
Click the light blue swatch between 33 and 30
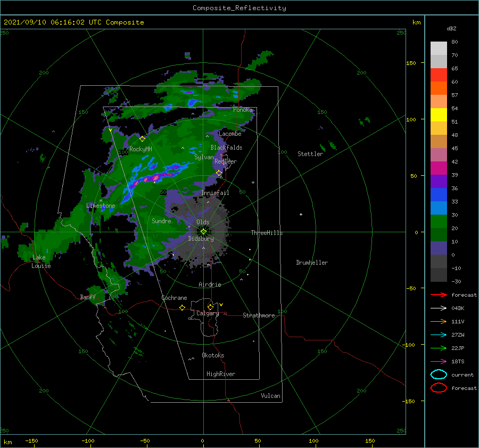tap(439, 208)
